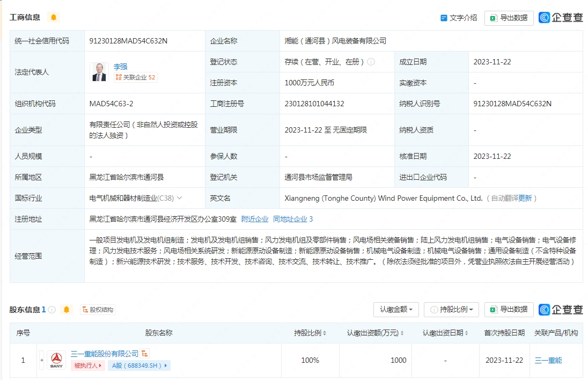Select region 黑龙江省哈尔滨市通河县
The image size is (588, 380).
pos(127,177)
